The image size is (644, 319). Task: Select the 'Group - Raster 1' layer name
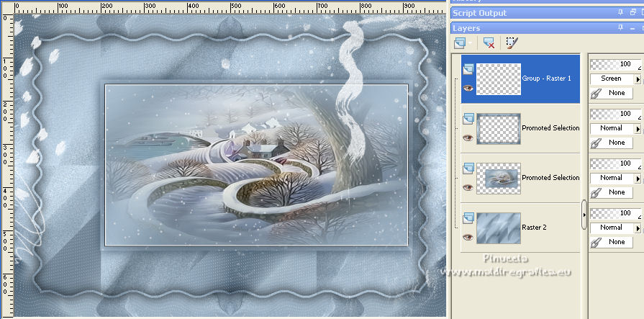coord(547,78)
